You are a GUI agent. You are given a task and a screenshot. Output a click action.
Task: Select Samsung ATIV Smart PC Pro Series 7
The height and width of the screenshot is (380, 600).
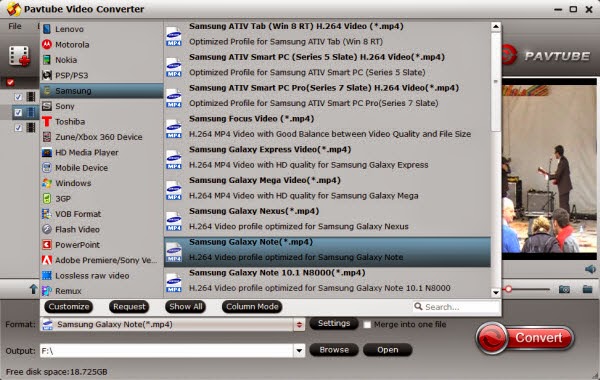(x=327, y=96)
